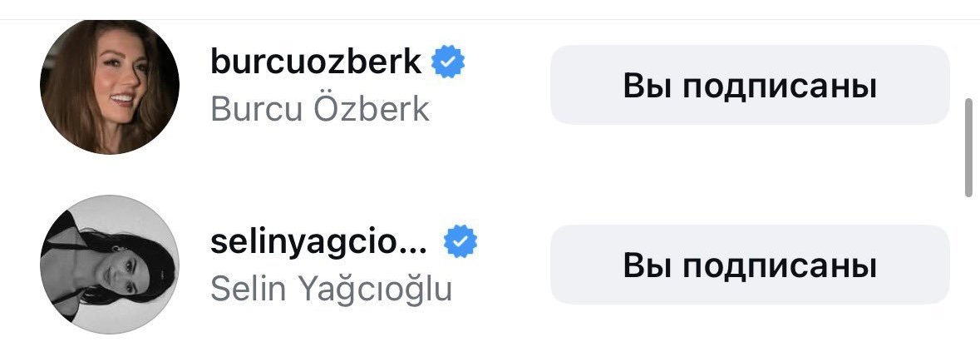Go to Selin Yağcıoğlu's profile via gray name
Image resolution: width=980 pixels, height=352 pixels.
(332, 289)
